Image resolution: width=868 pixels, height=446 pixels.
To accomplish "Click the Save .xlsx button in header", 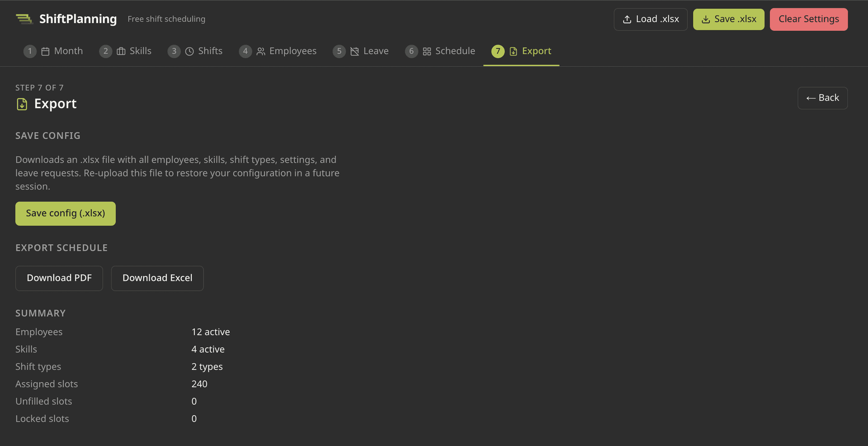I will [728, 19].
